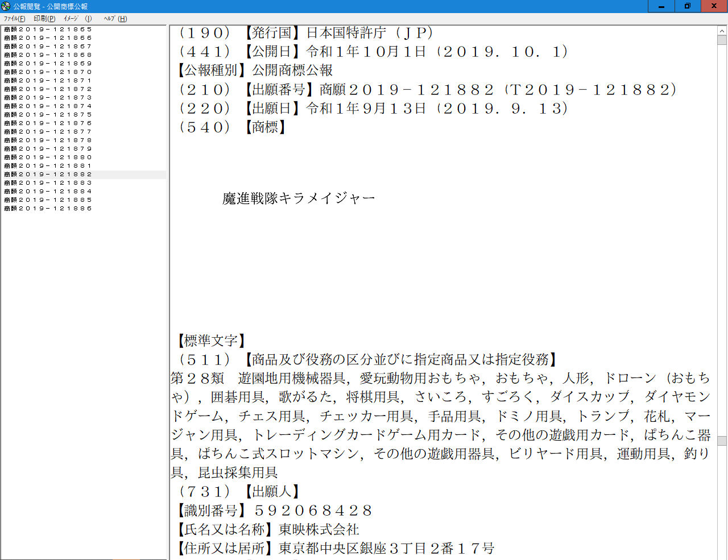Screen dimensions: 728x560
Task: Select list entry 商願2019-121880
Action: coord(48,157)
